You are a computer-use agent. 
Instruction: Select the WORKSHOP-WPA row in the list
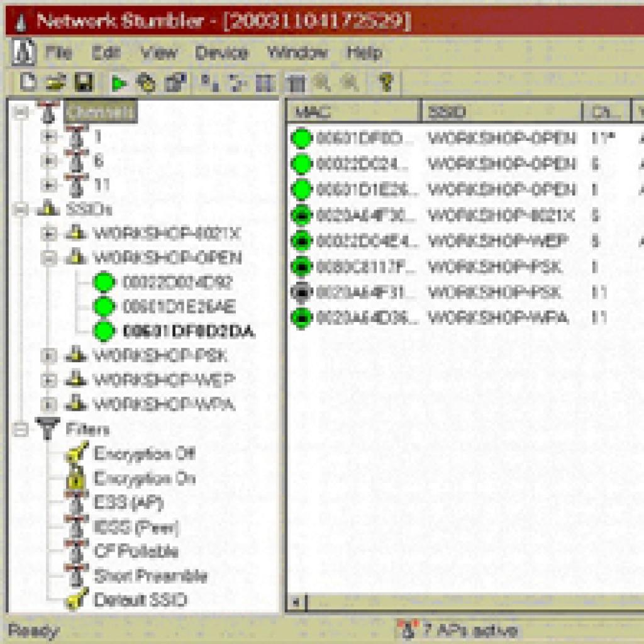pyautogui.click(x=466, y=318)
